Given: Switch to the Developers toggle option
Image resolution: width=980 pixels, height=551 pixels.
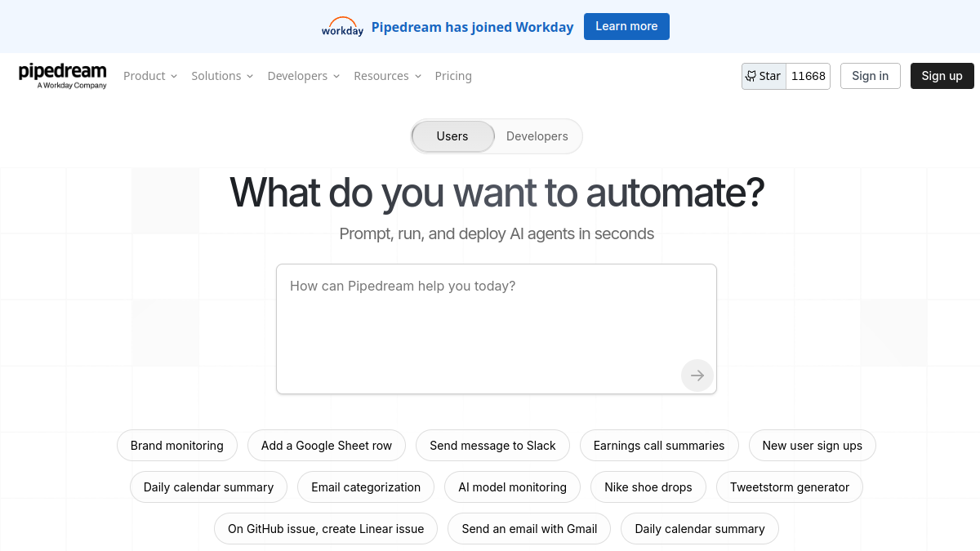Looking at the screenshot, I should point(537,136).
